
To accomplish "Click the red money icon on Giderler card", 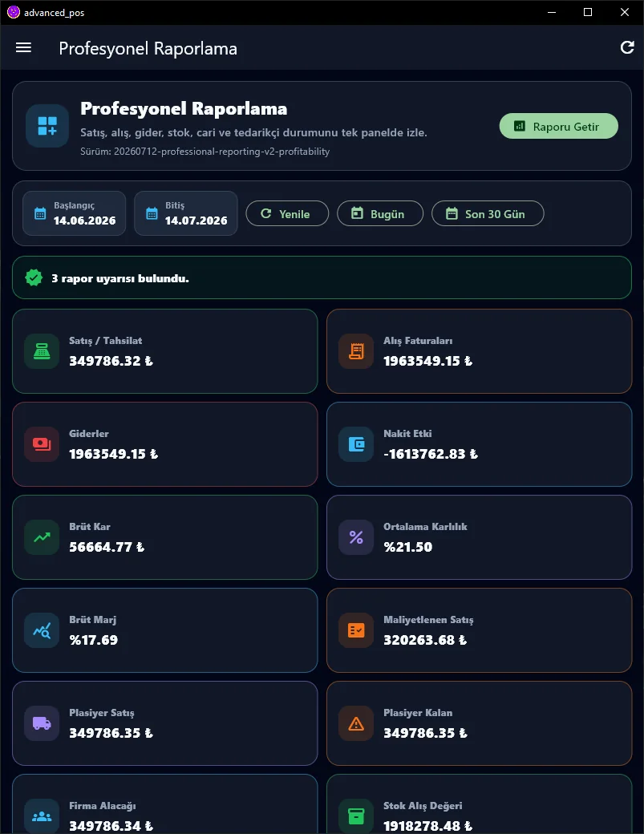I will (x=42, y=444).
